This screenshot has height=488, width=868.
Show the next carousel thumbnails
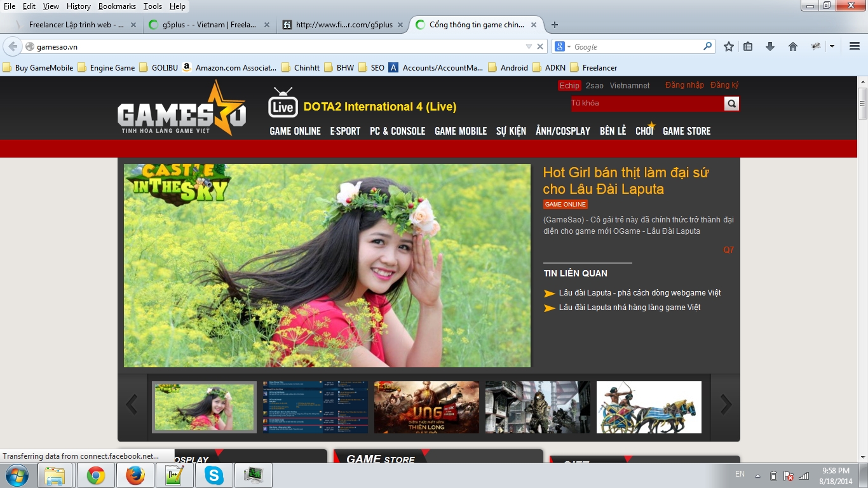click(726, 404)
